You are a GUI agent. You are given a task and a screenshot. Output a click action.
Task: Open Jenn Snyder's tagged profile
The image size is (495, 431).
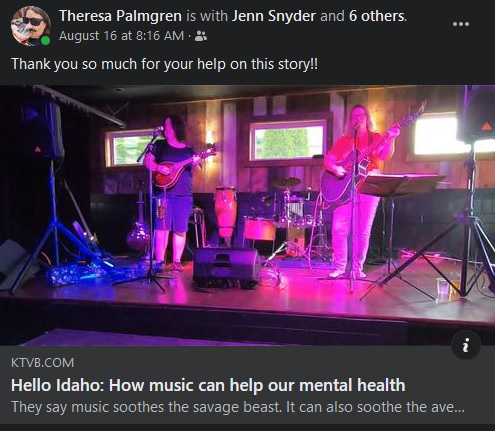click(x=274, y=16)
